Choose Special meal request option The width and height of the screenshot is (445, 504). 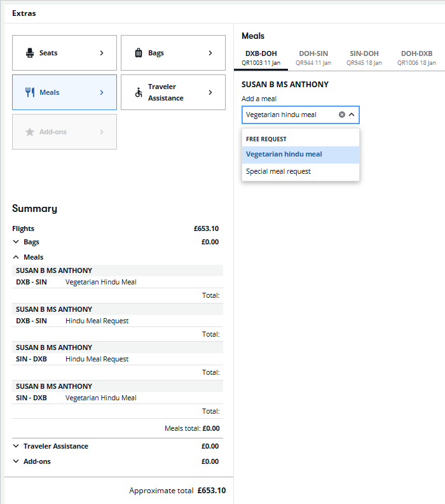[x=278, y=172]
